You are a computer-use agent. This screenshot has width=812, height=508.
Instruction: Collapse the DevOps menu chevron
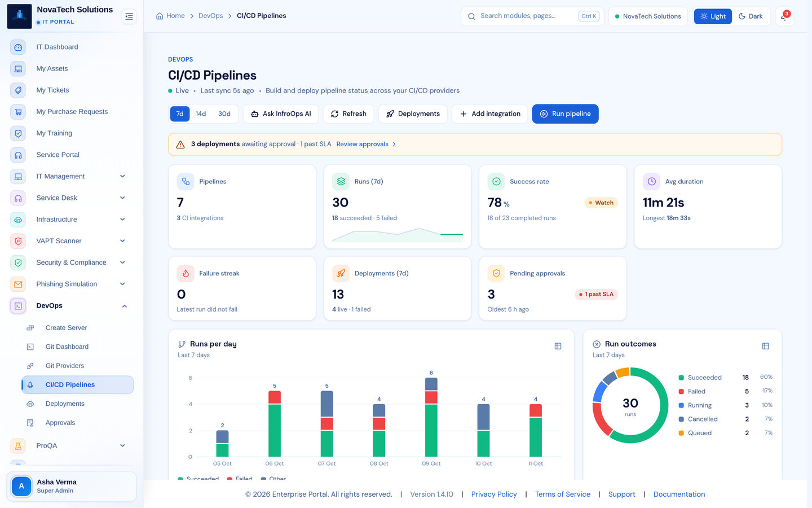(125, 306)
